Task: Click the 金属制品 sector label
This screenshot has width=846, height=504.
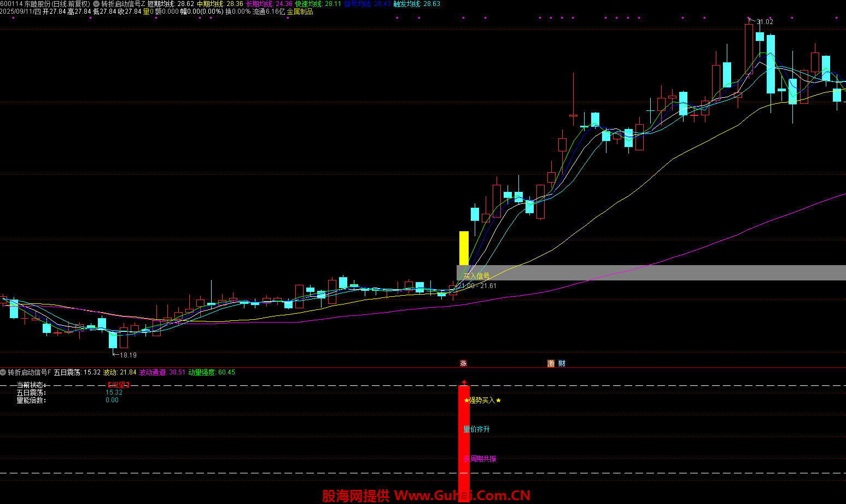Action: pyautogui.click(x=300, y=11)
